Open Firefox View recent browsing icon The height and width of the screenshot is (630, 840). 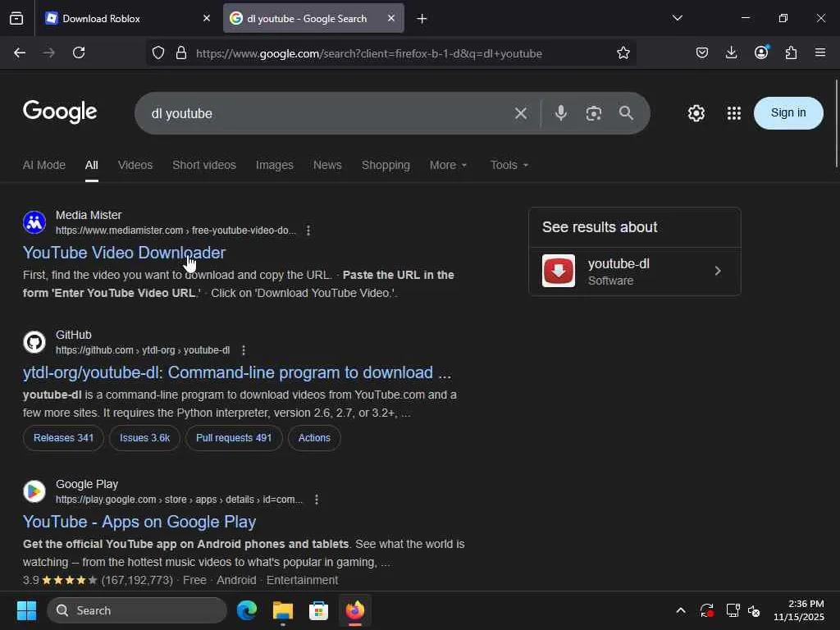pyautogui.click(x=16, y=18)
